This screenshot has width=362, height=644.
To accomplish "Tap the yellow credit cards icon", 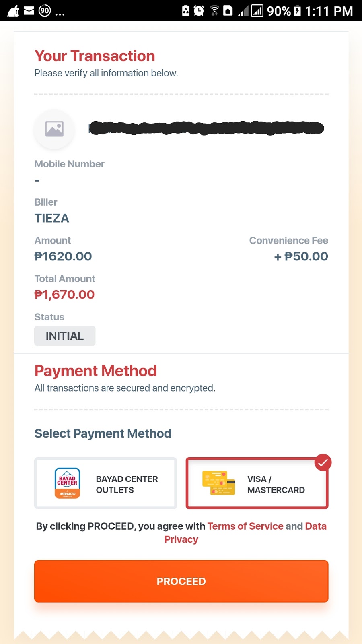I will [218, 483].
